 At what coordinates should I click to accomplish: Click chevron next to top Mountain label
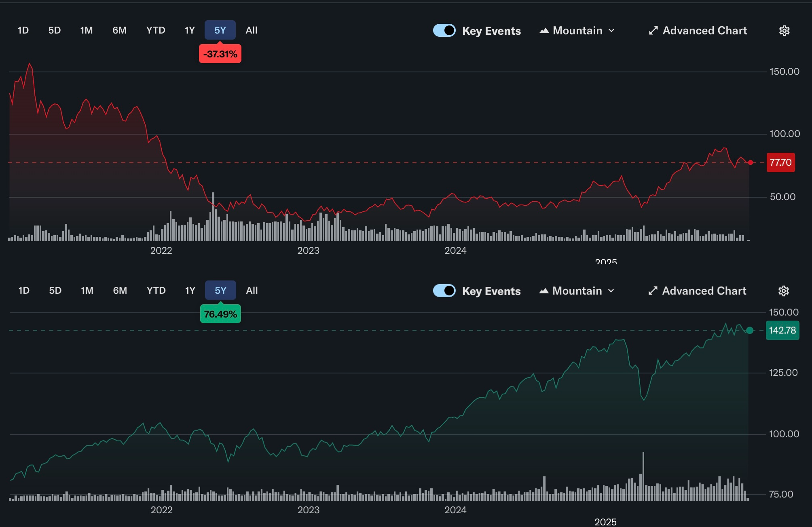[611, 31]
